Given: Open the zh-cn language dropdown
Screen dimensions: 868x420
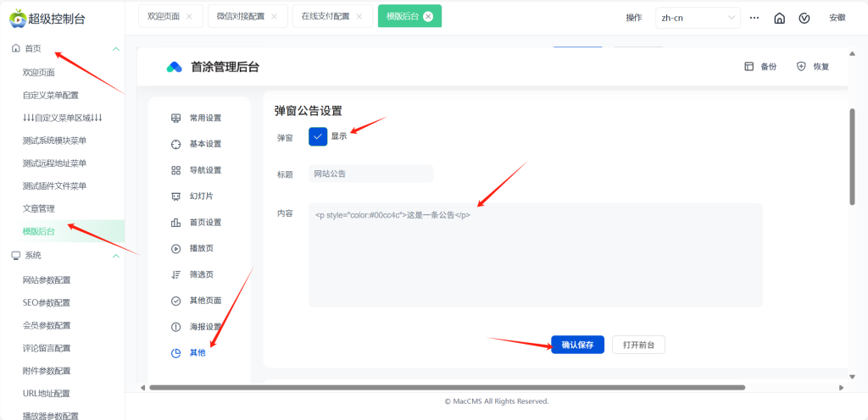Looking at the screenshot, I should (698, 18).
